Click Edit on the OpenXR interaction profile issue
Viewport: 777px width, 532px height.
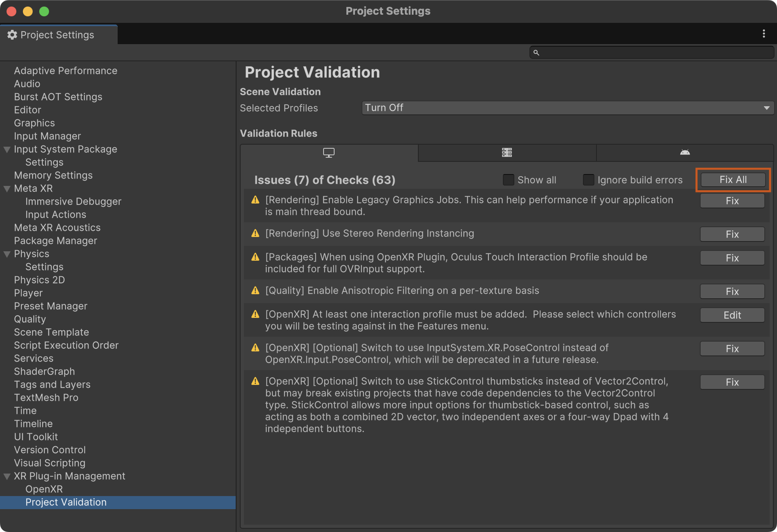coord(732,315)
